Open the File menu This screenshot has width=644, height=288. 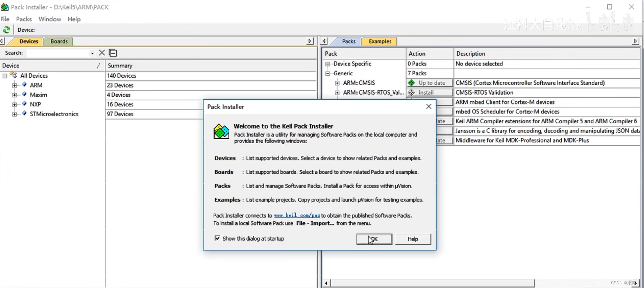[5, 19]
